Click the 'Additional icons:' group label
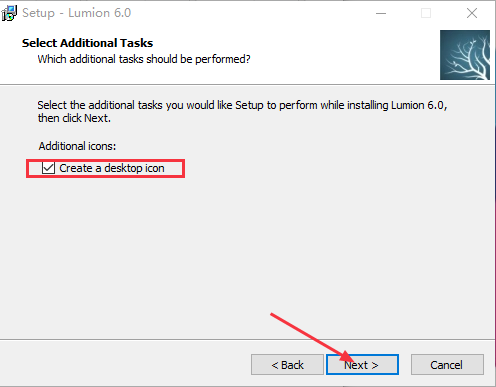Image resolution: width=496 pixels, height=387 pixels. pyautogui.click(x=77, y=146)
